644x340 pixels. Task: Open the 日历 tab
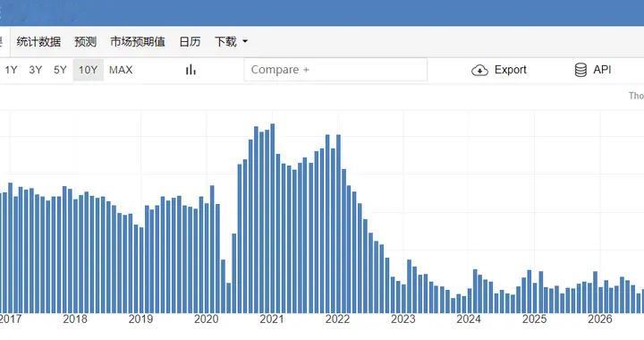[190, 41]
